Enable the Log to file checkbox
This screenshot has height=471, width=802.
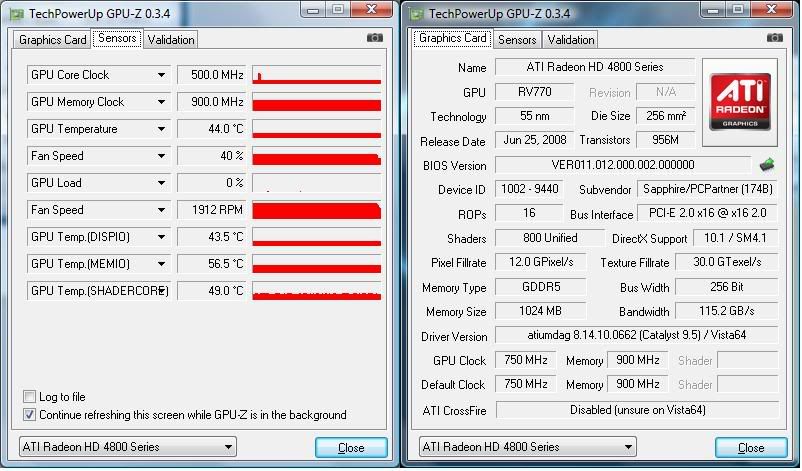(30, 397)
